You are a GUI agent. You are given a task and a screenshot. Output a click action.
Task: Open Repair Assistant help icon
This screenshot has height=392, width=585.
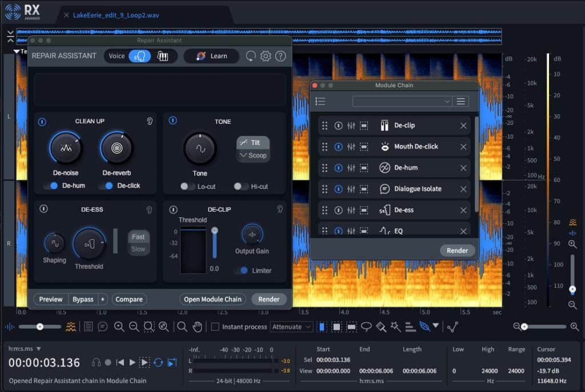[281, 56]
